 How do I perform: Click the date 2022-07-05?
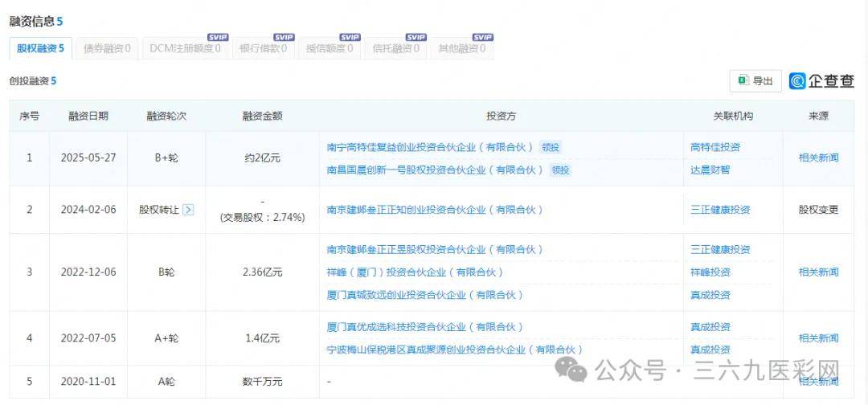click(x=88, y=338)
